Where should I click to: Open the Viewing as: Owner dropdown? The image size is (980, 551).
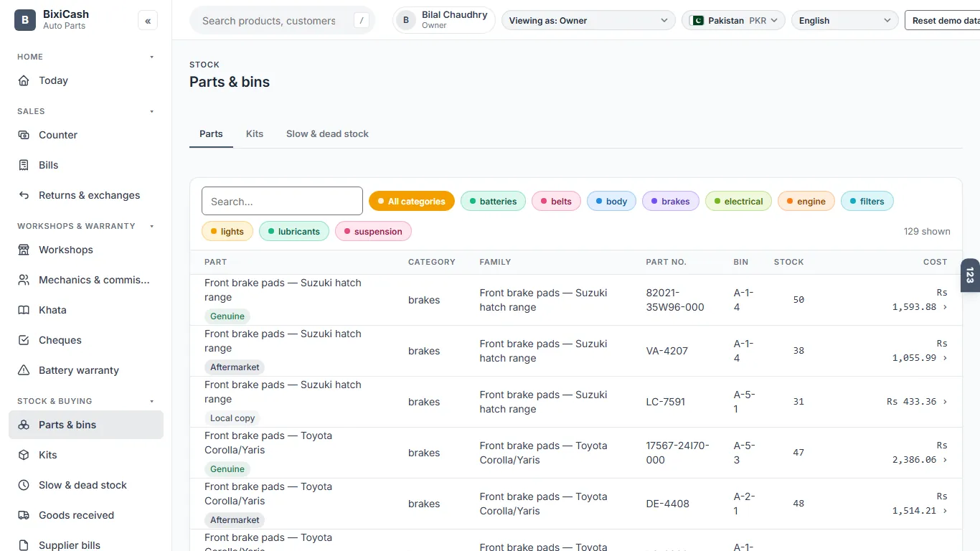click(x=588, y=21)
